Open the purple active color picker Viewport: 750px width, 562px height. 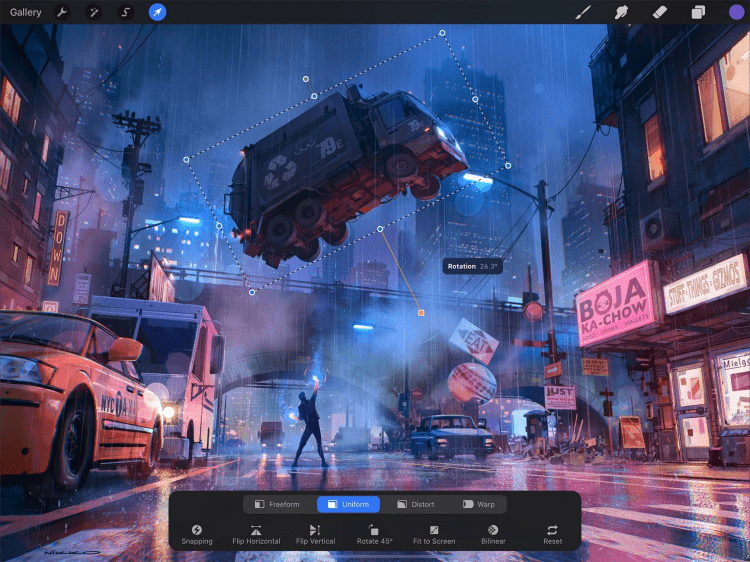tap(736, 12)
